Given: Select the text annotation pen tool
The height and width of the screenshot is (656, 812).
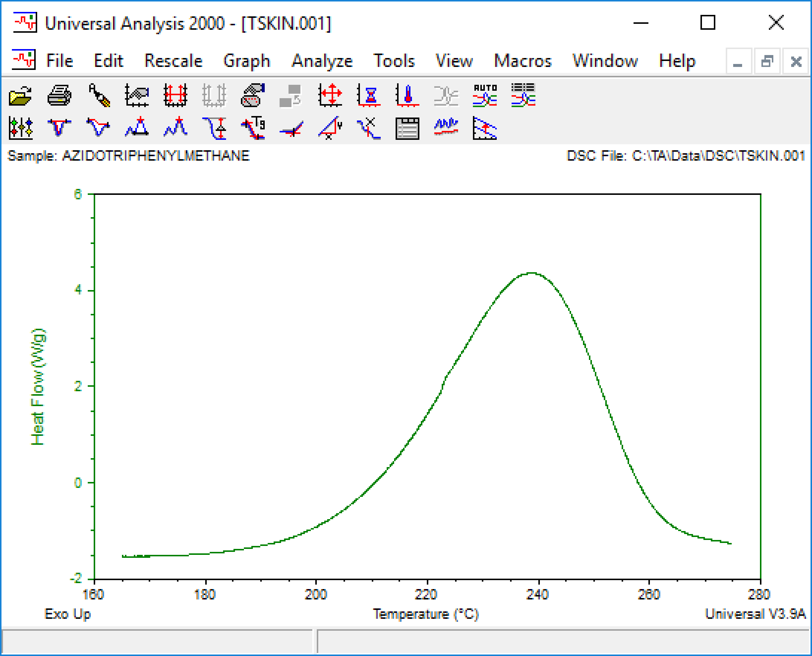Looking at the screenshot, I should click(99, 95).
